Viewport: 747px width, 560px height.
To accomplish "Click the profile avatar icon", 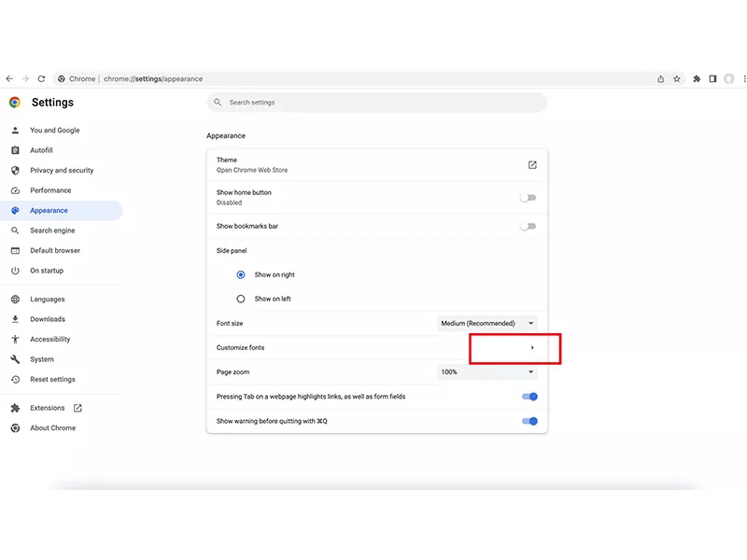I will (x=729, y=79).
